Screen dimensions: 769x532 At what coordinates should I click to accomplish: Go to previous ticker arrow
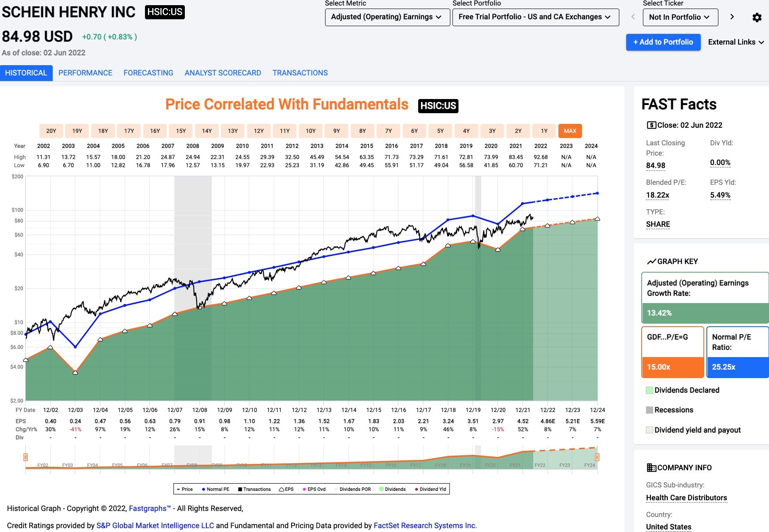coord(633,17)
